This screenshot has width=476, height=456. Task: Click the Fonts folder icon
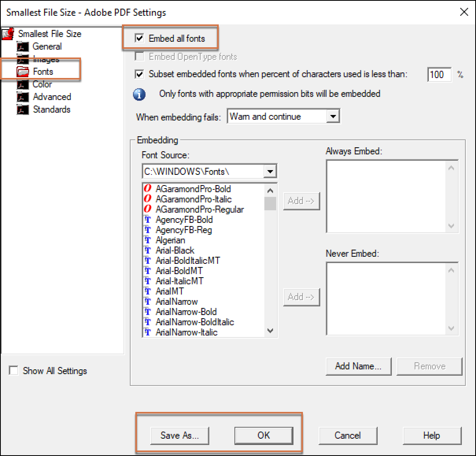tap(23, 71)
